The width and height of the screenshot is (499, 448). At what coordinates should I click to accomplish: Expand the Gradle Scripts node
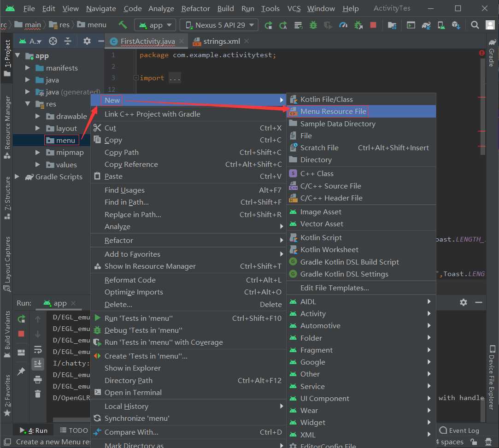pyautogui.click(x=17, y=177)
